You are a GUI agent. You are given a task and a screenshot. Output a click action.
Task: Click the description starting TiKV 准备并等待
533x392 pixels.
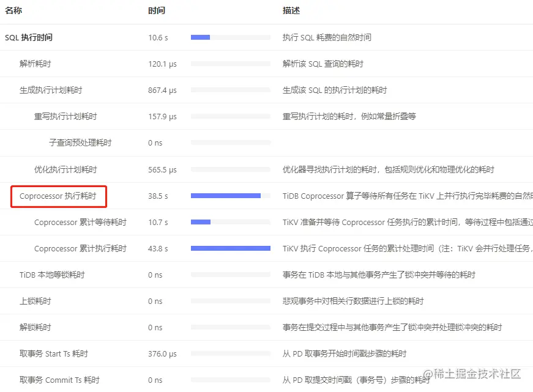click(408, 222)
